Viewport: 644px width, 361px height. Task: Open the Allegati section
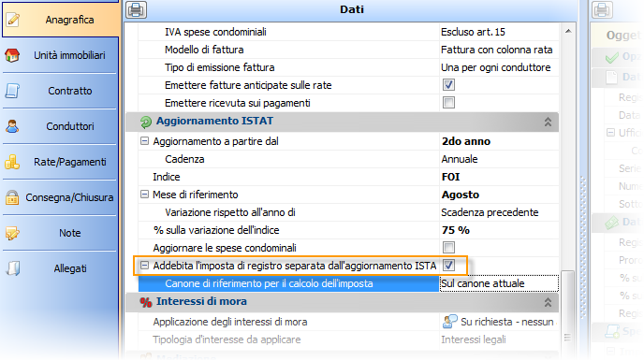60,268
